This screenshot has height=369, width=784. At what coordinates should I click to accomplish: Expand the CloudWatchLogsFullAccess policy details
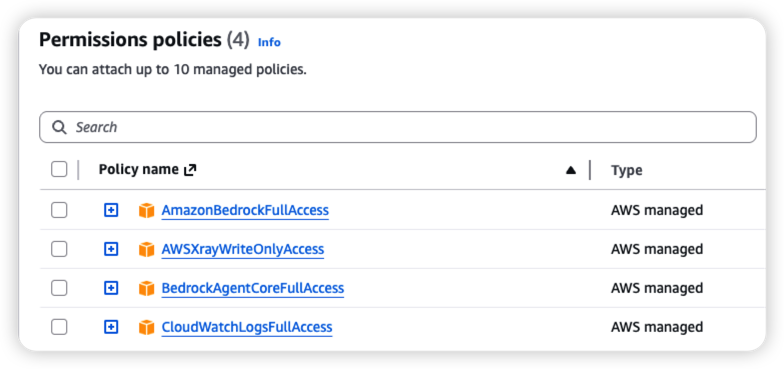[111, 327]
